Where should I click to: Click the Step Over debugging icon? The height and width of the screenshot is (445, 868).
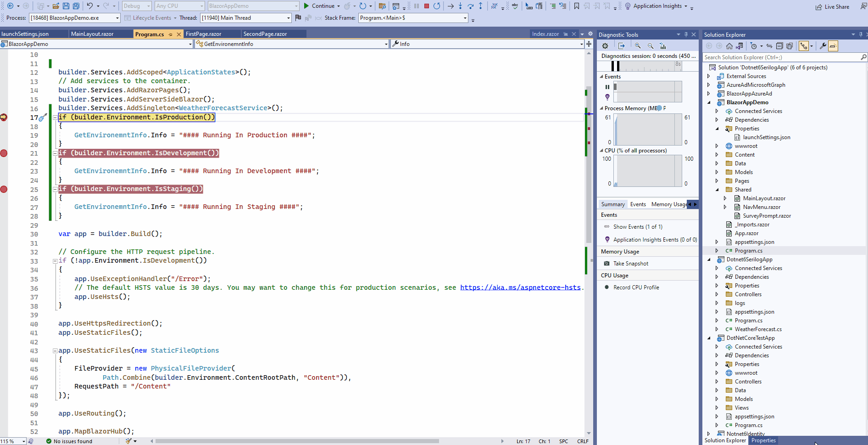click(x=471, y=6)
